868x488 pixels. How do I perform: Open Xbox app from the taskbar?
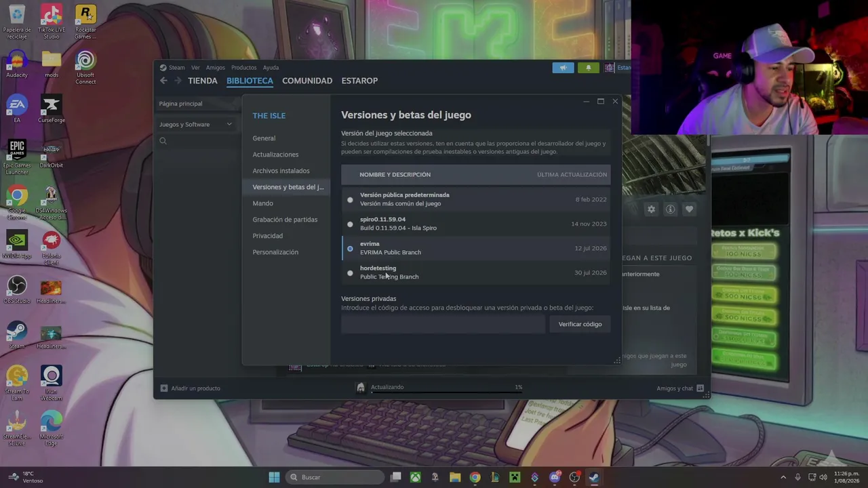(x=415, y=477)
